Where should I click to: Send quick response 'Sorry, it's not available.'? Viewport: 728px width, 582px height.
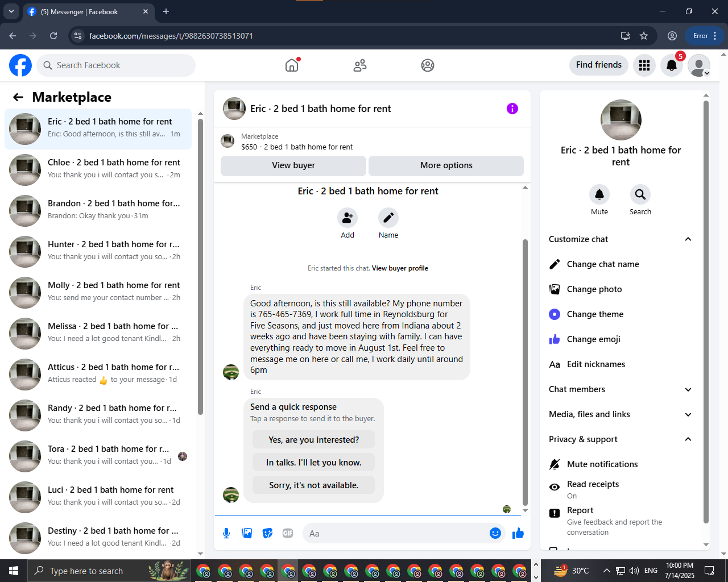(314, 485)
